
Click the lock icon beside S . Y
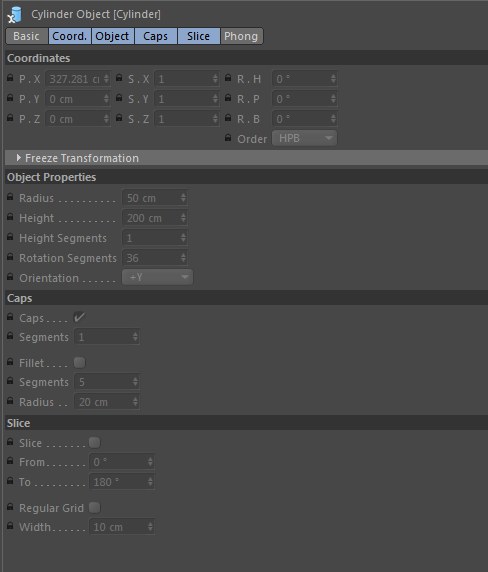pos(119,98)
